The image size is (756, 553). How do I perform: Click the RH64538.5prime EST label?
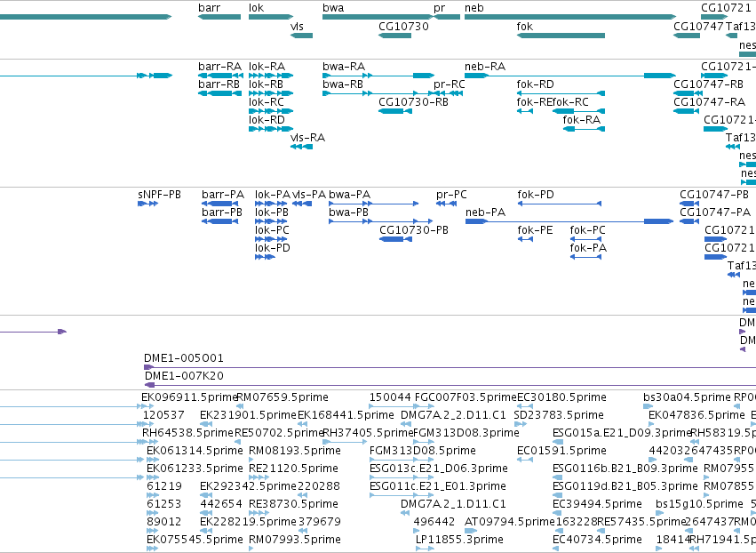(187, 433)
